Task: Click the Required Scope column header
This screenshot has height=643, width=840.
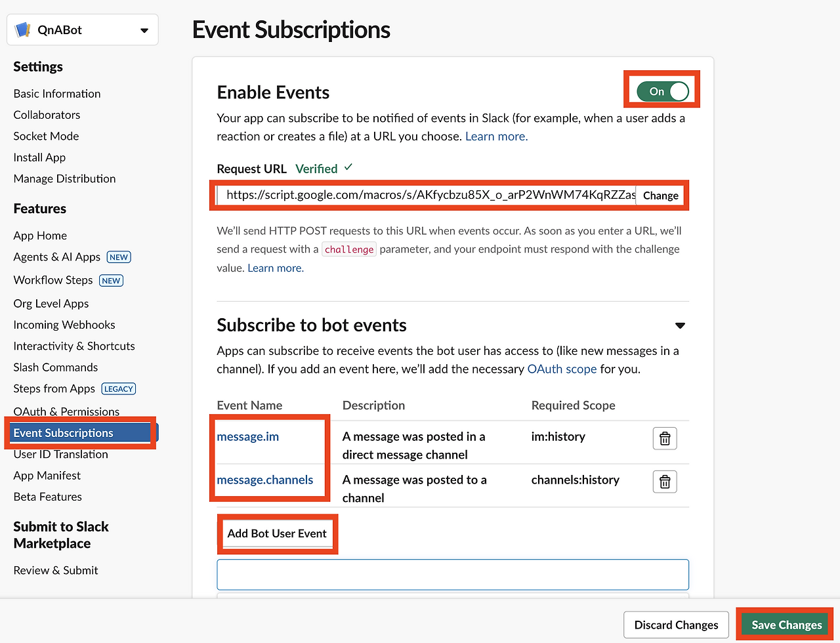Action: 574,405
